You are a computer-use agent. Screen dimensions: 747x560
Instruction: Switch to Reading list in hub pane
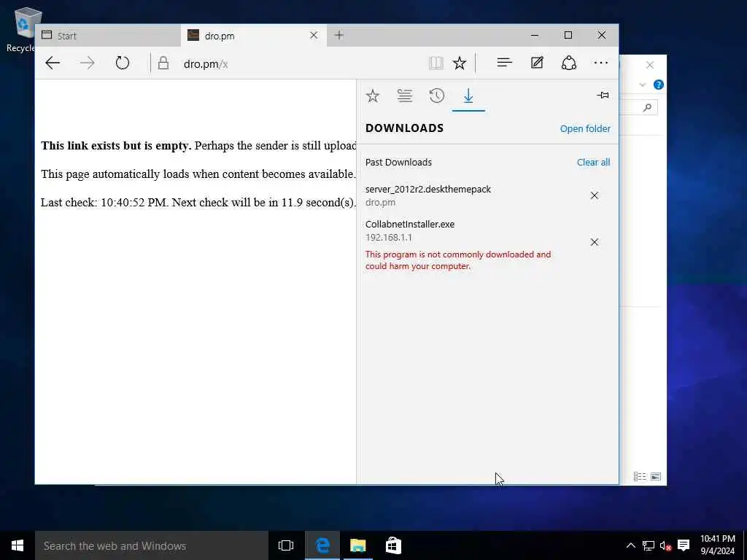[x=405, y=96]
